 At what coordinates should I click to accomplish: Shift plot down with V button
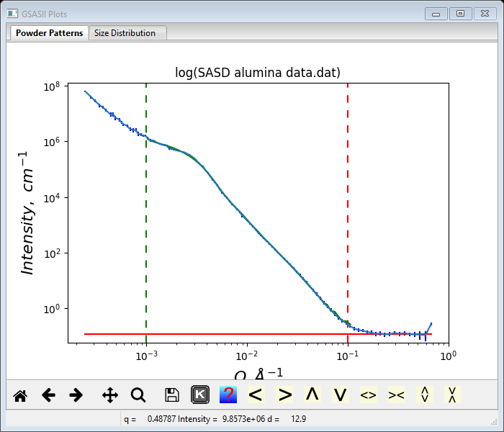point(341,395)
